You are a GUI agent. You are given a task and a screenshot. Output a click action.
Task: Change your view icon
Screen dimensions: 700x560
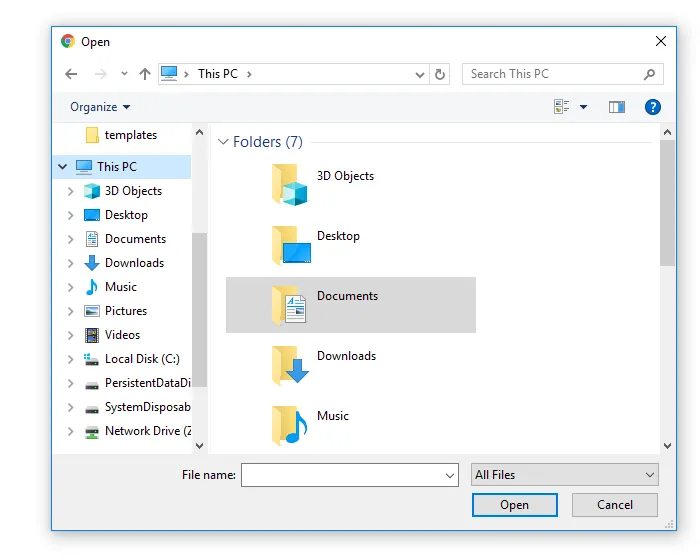pos(561,107)
